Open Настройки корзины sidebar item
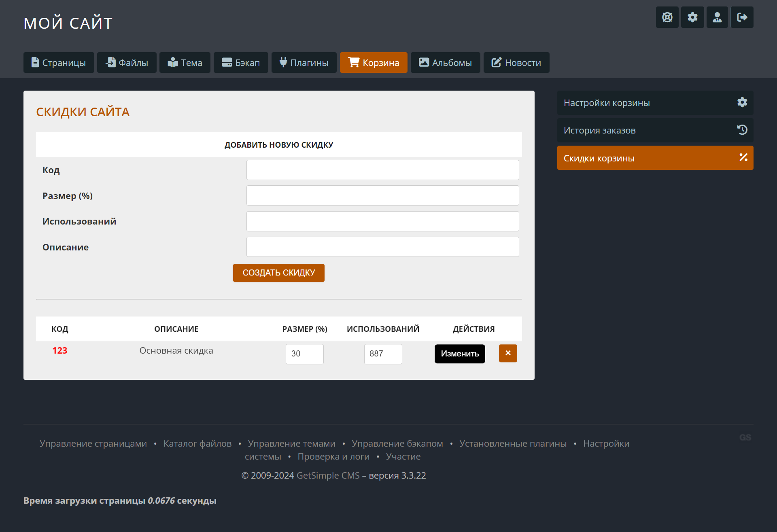777x532 pixels. coord(655,103)
